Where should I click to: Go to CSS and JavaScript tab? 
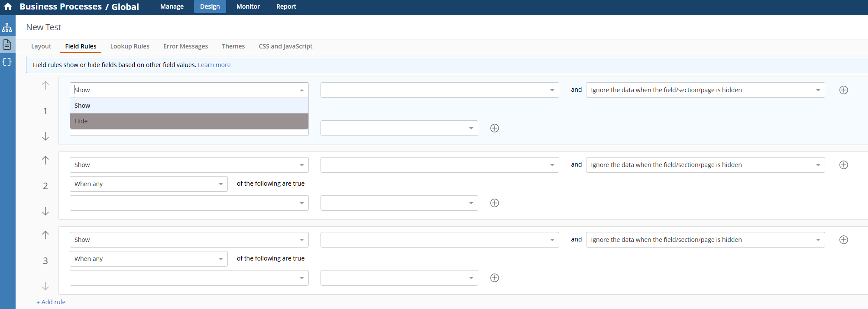click(285, 46)
